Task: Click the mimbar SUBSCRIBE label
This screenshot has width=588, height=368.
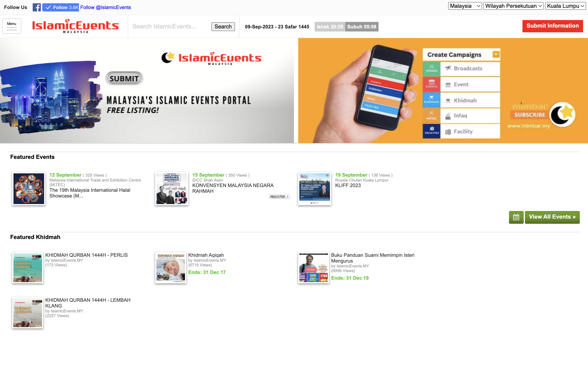Action: coord(530,115)
